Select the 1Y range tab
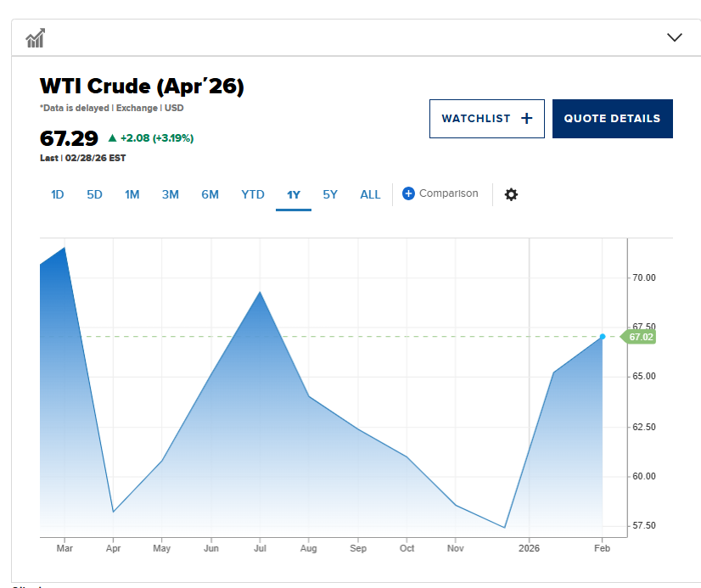This screenshot has width=701, height=588. (x=294, y=194)
